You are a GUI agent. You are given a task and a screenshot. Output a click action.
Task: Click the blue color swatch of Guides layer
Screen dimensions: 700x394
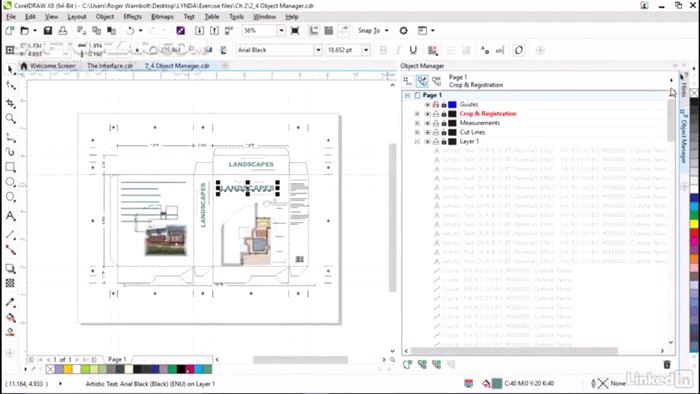coord(452,104)
